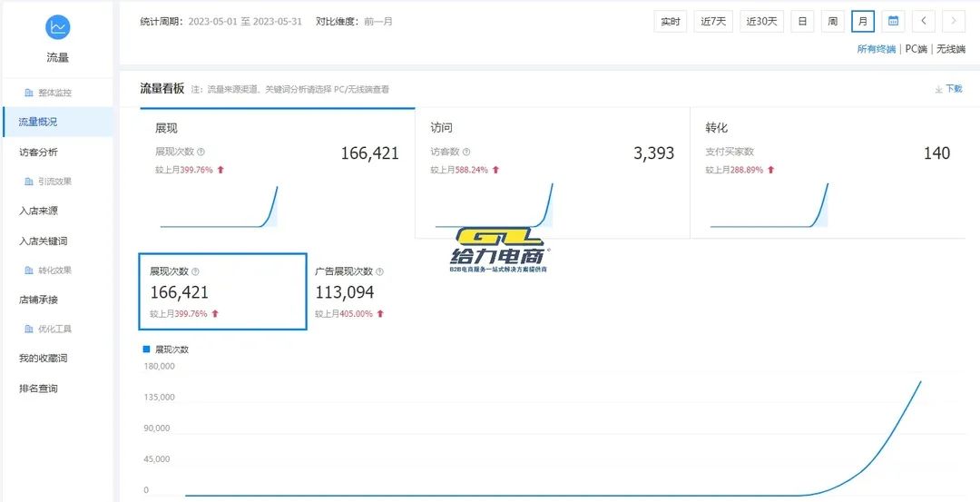The image size is (980, 502).
Task: Click the 180,000 y-axis label
Action: (x=160, y=366)
